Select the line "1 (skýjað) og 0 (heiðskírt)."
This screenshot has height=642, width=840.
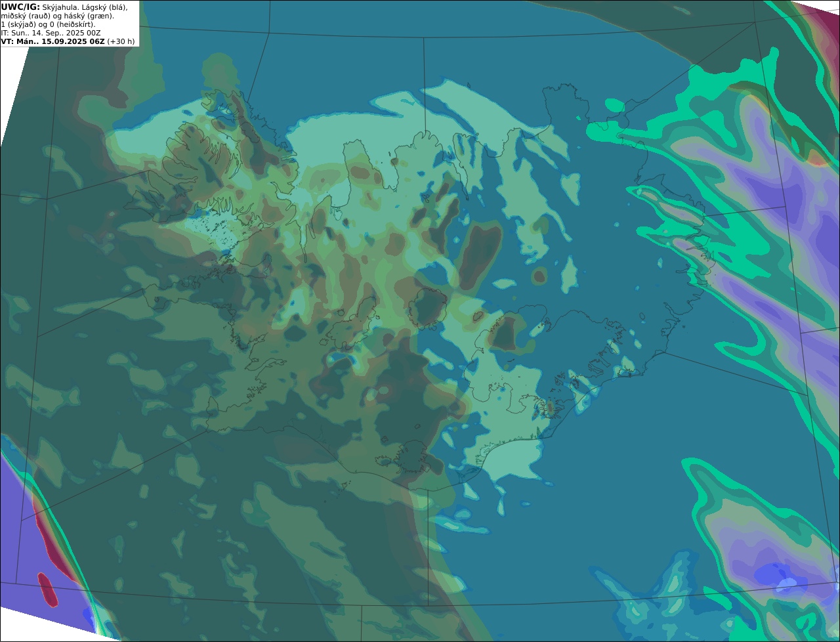48,24
